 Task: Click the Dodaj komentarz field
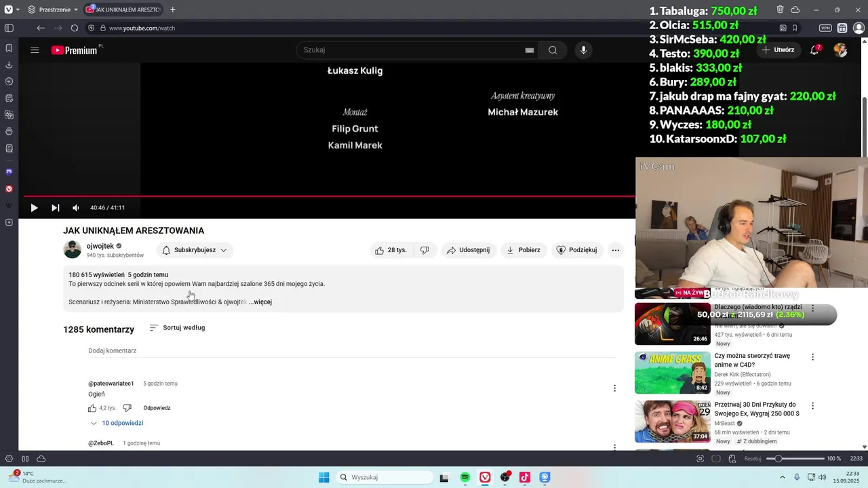pos(351,351)
